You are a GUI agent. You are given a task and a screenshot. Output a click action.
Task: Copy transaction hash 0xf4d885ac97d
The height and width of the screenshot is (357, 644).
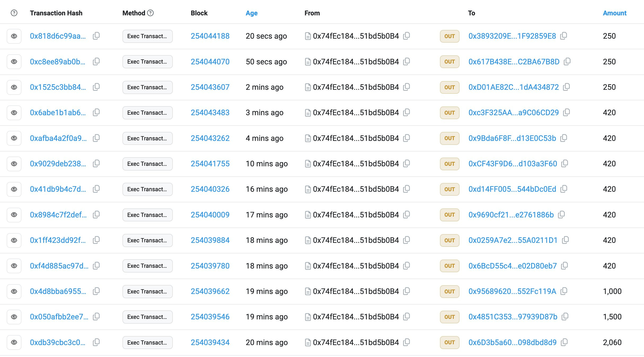96,266
